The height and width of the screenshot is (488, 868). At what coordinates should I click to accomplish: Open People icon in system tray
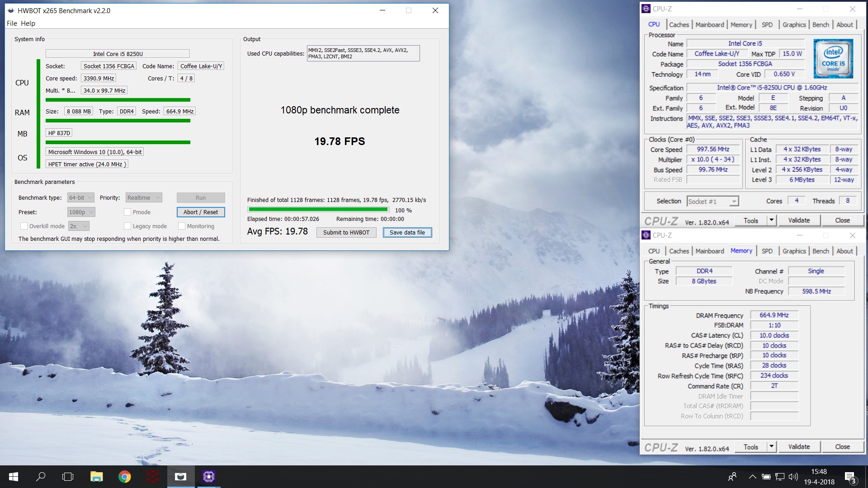(732, 477)
